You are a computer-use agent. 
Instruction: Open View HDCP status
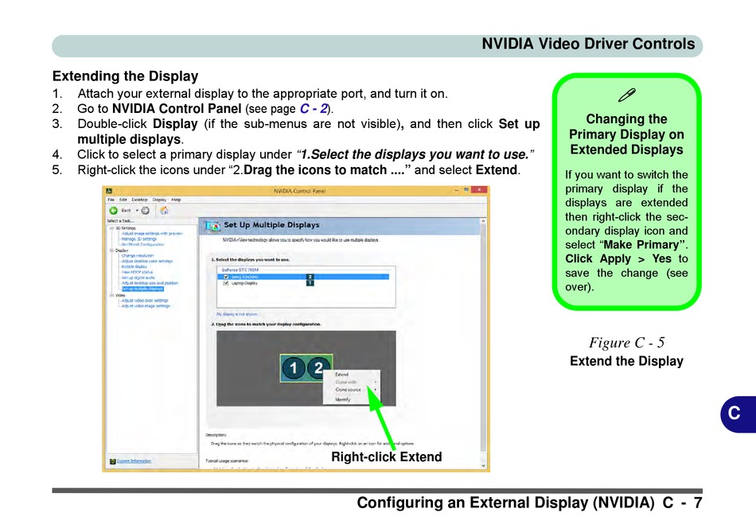[x=137, y=272]
